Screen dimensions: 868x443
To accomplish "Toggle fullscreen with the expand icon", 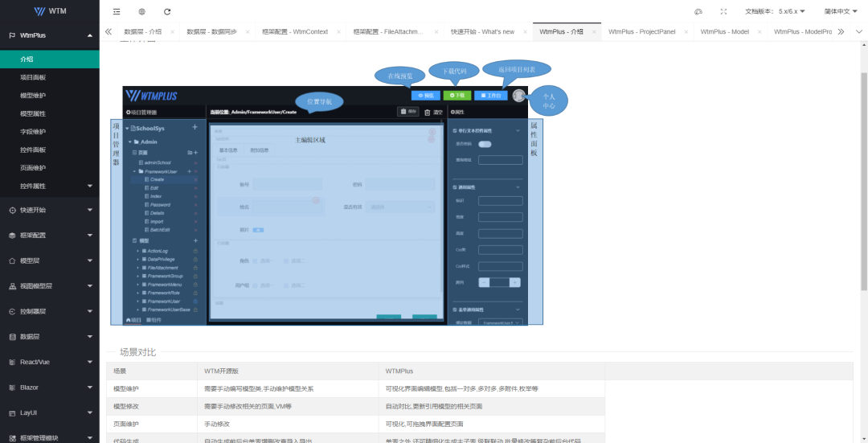I will click(723, 11).
